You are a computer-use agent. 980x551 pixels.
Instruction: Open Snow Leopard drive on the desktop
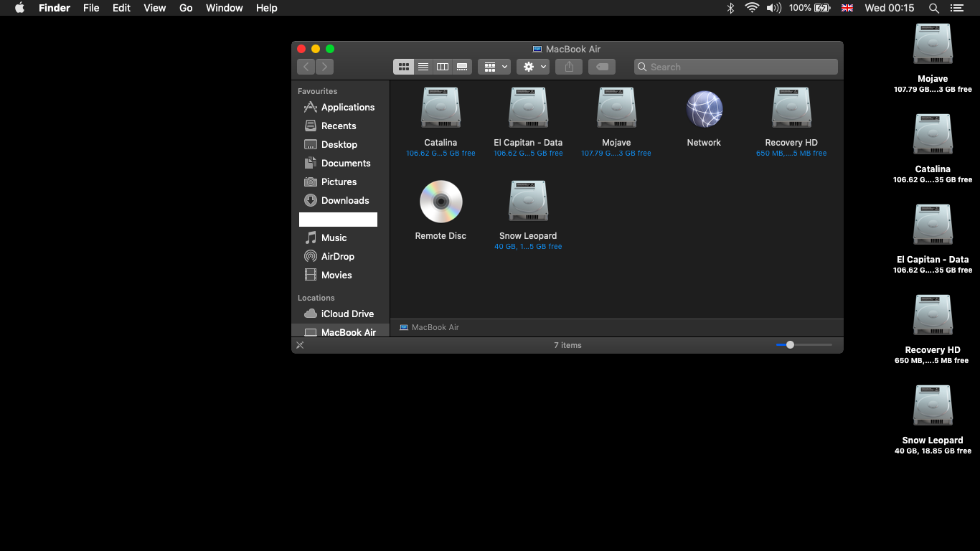933,406
